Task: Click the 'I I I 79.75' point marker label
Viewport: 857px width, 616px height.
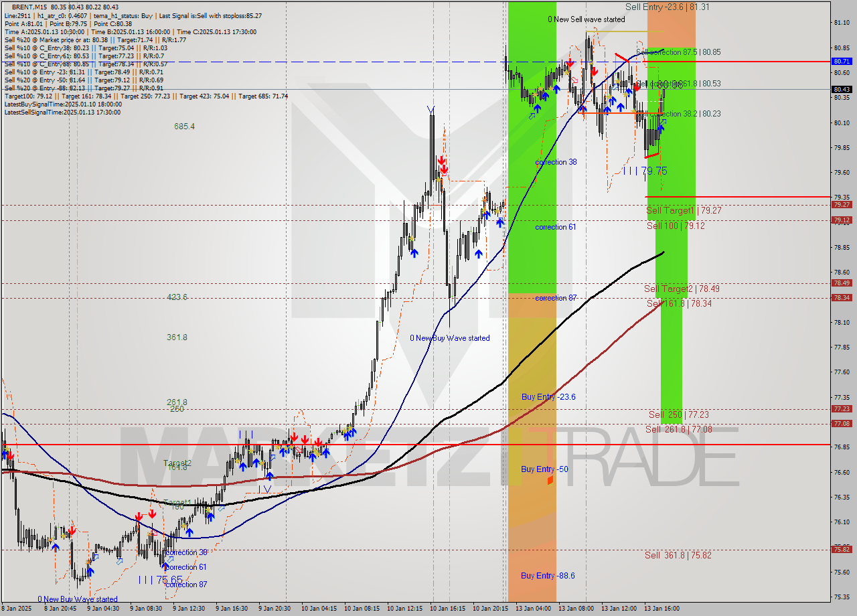Action: pyautogui.click(x=645, y=171)
